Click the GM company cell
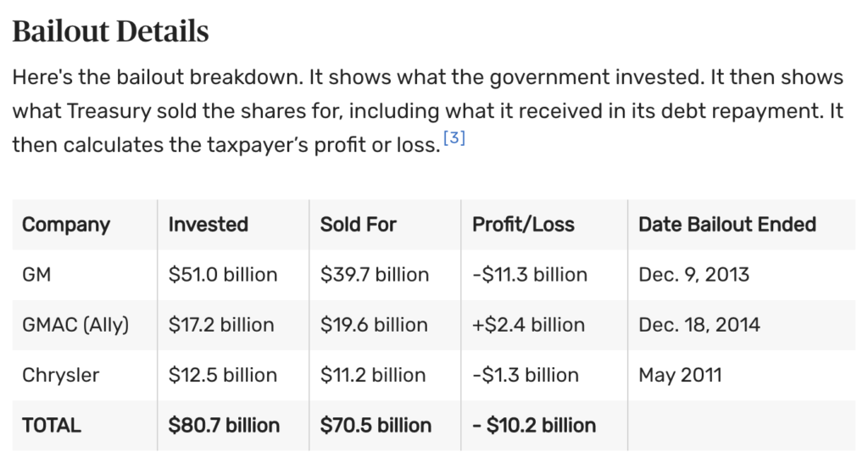Screen dimensions: 868x452 (36, 275)
